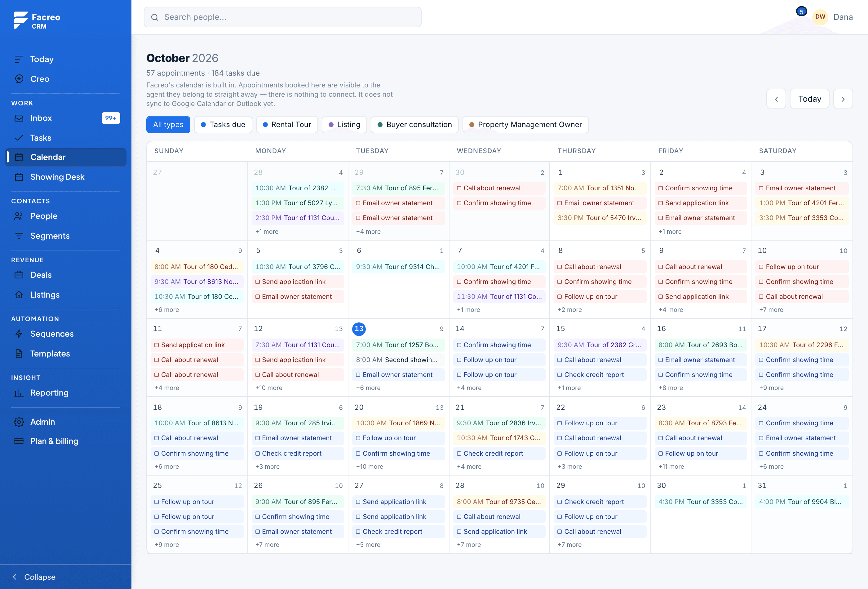Click the Facreo CRM logo
Screen dimensions: 868x589
pyautogui.click(x=37, y=20)
